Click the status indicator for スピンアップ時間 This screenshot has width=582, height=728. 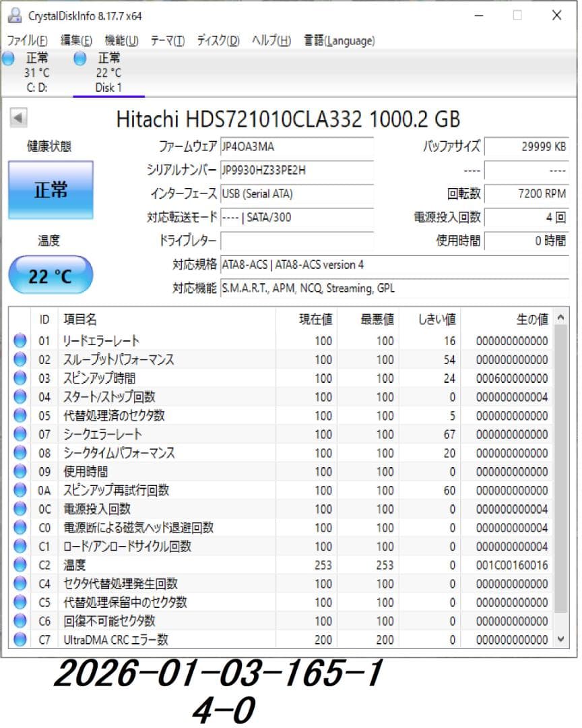(20, 379)
